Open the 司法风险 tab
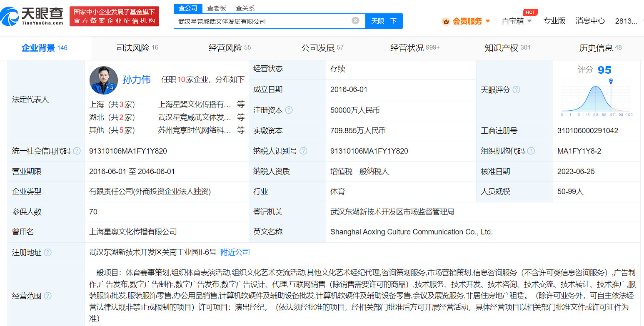Viewport: 644px width, 326px height. (x=137, y=48)
